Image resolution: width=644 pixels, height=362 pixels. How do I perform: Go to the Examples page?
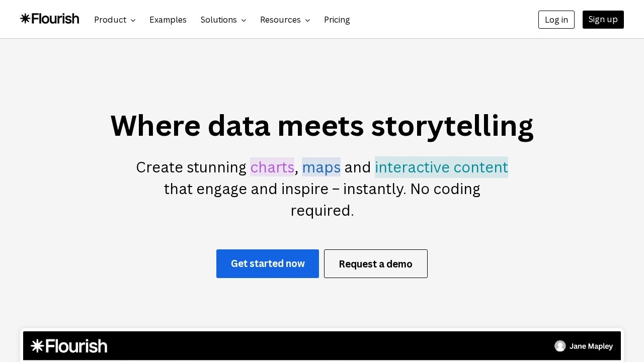[x=168, y=20]
